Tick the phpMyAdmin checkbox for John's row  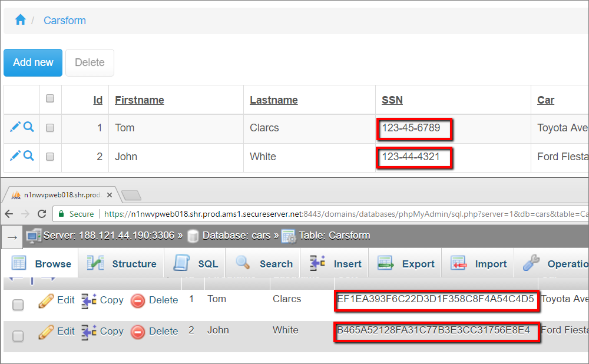pos(18,336)
